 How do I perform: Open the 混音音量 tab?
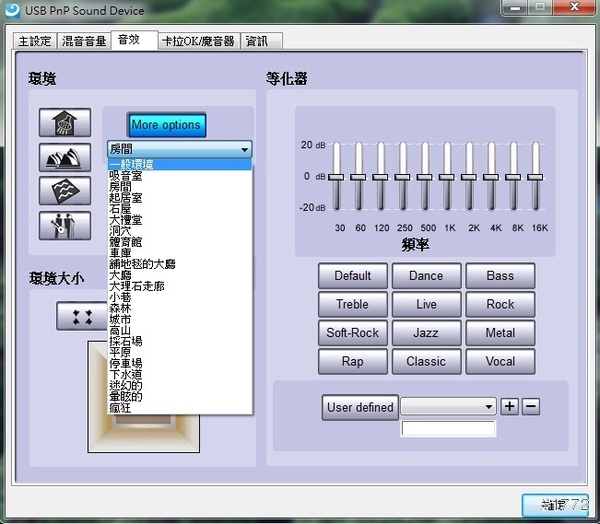84,41
